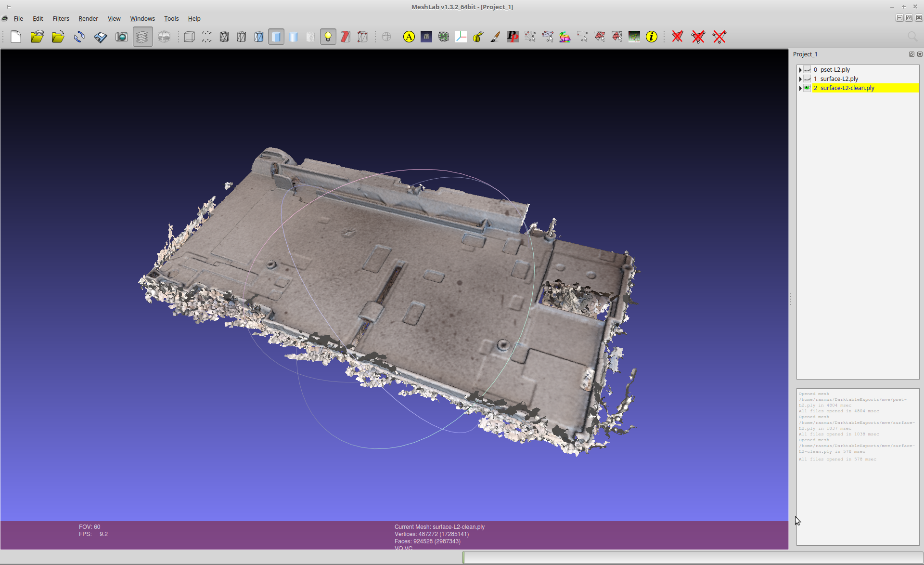The height and width of the screenshot is (565, 924).
Task: Expand the surface-L2-clean.ply layer arrow
Action: (x=800, y=88)
